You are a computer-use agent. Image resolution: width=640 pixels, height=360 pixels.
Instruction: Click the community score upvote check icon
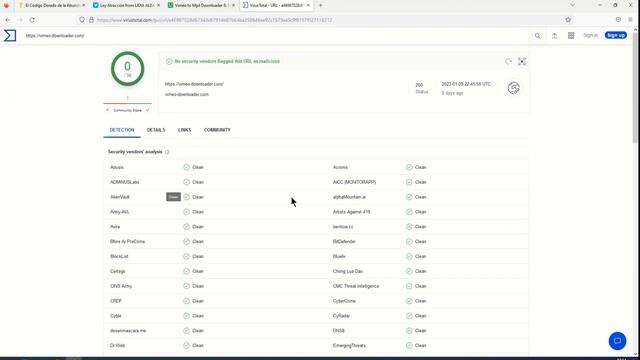coord(148,110)
